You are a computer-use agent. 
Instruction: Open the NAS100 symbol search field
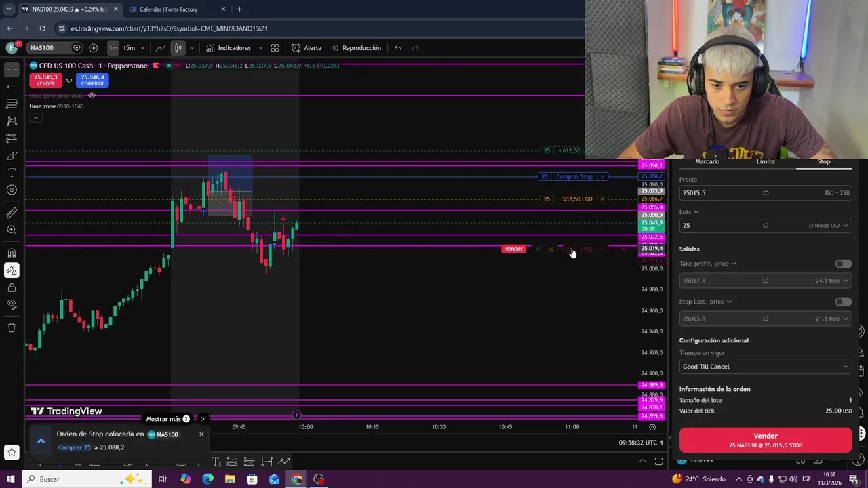(x=49, y=48)
